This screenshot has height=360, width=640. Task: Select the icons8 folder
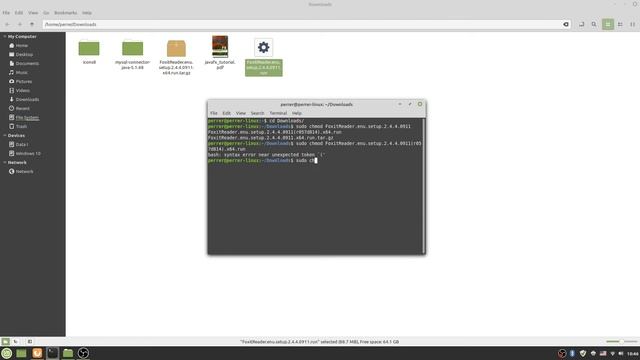89,52
